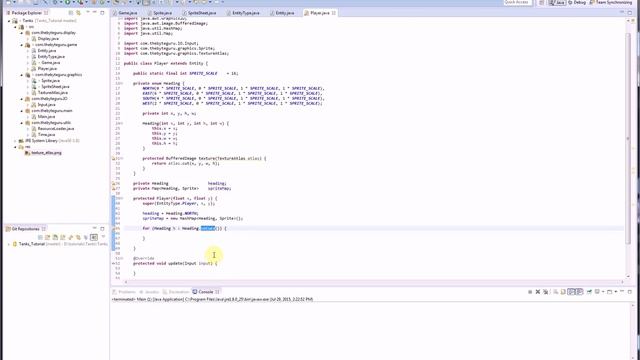
Task: Maximize the editor area
Action: point(630,13)
